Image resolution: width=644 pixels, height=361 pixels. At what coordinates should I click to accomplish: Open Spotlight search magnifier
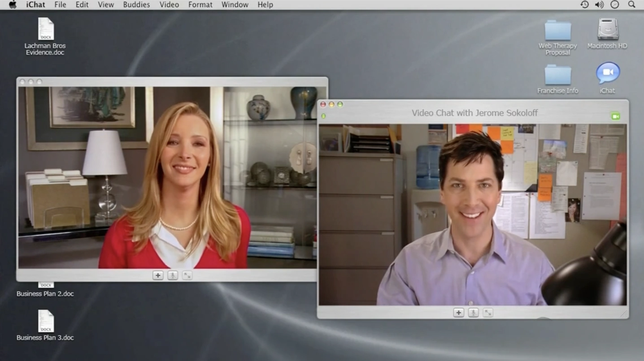coord(631,4)
